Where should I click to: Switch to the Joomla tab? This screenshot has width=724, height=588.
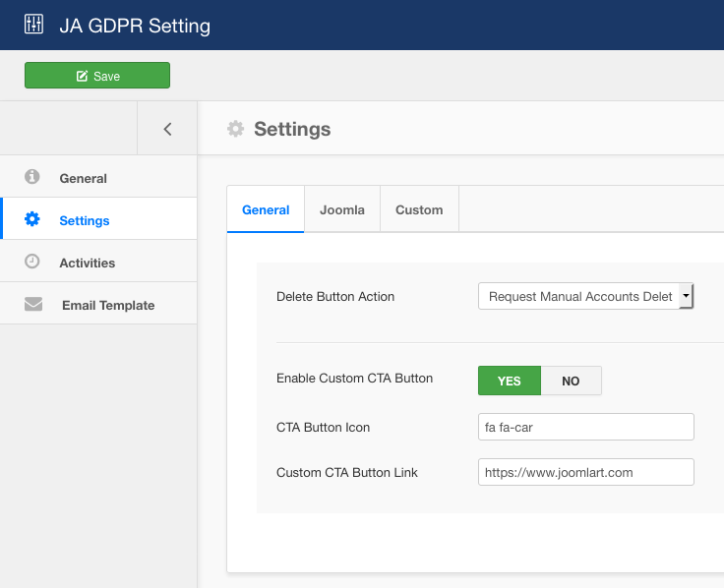(x=342, y=209)
